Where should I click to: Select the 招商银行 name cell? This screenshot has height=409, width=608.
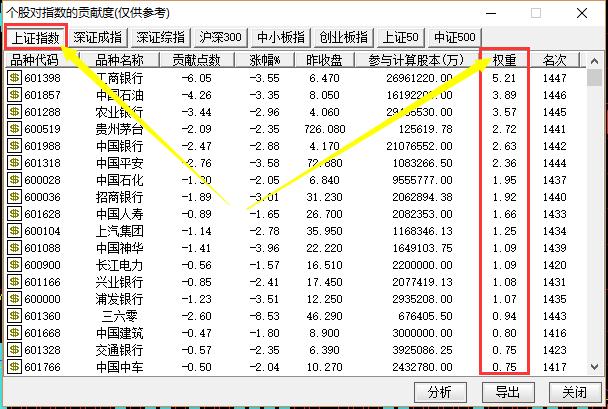tap(119, 197)
